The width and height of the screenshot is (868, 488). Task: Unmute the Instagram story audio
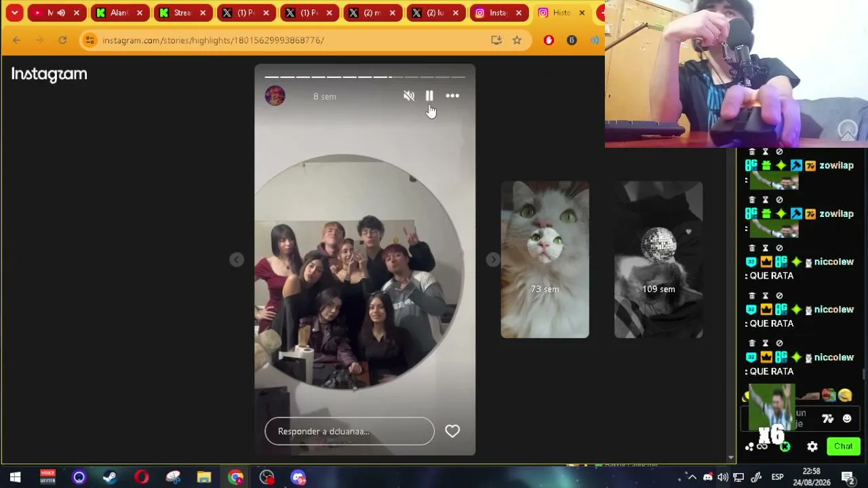click(409, 96)
